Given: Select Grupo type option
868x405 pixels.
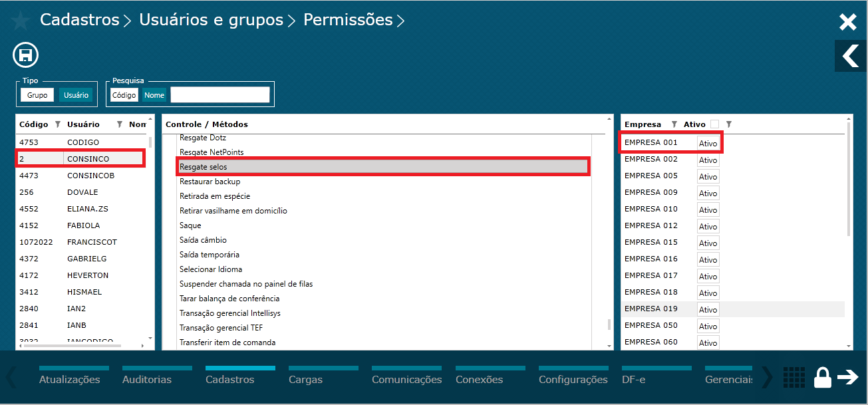Looking at the screenshot, I should [x=37, y=95].
